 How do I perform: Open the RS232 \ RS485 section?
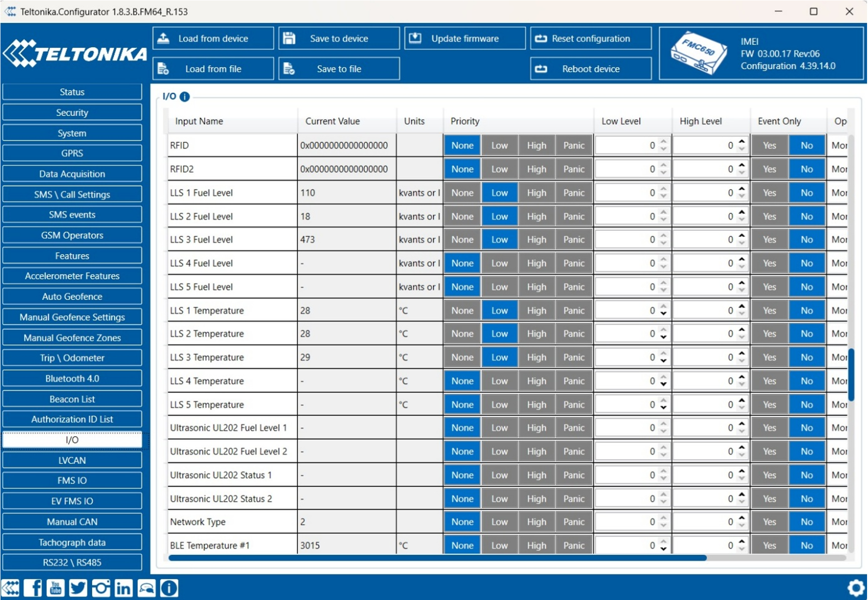point(72,562)
